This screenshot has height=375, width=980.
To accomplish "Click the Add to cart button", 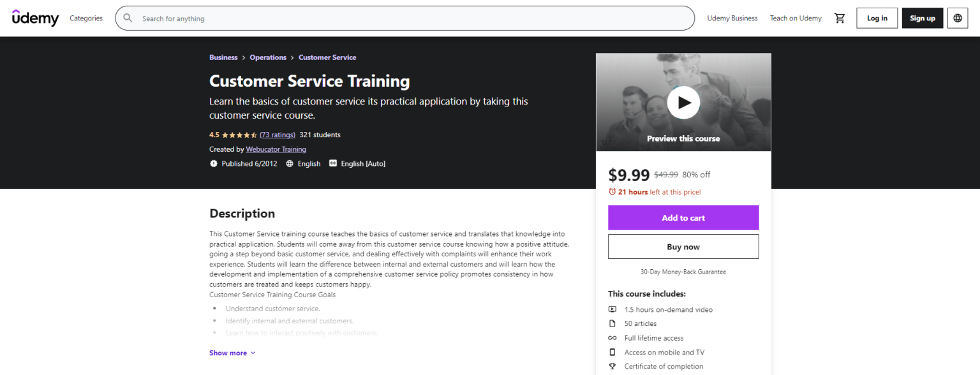I will 683,217.
